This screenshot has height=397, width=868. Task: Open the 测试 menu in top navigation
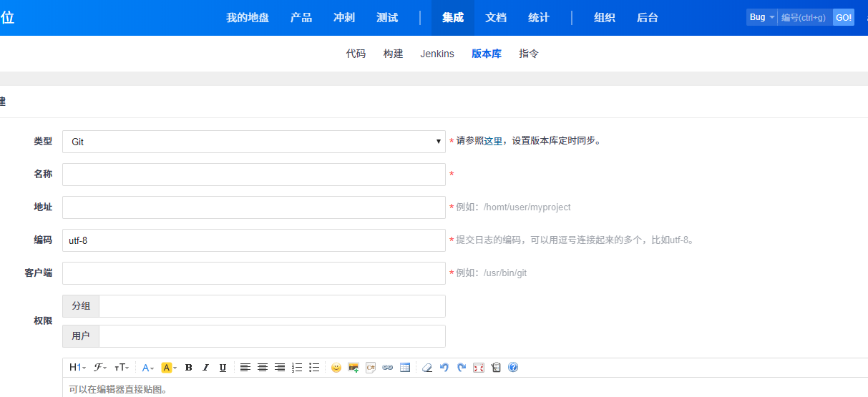click(387, 18)
